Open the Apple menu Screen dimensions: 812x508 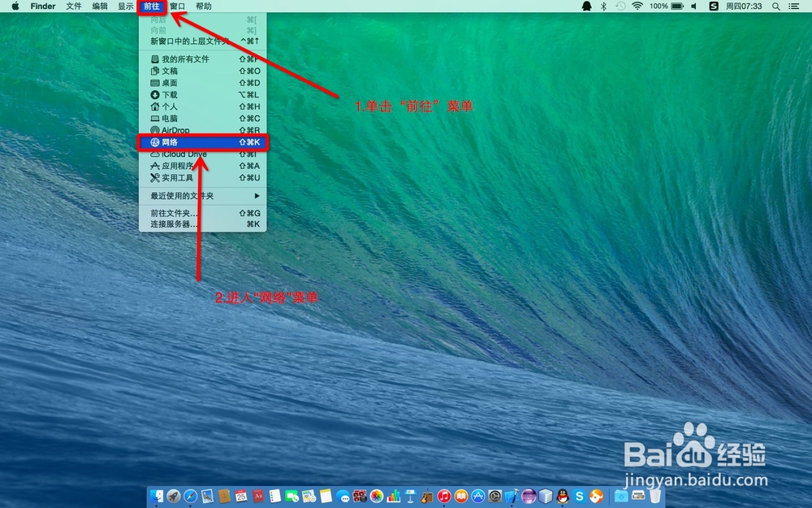pyautogui.click(x=15, y=7)
